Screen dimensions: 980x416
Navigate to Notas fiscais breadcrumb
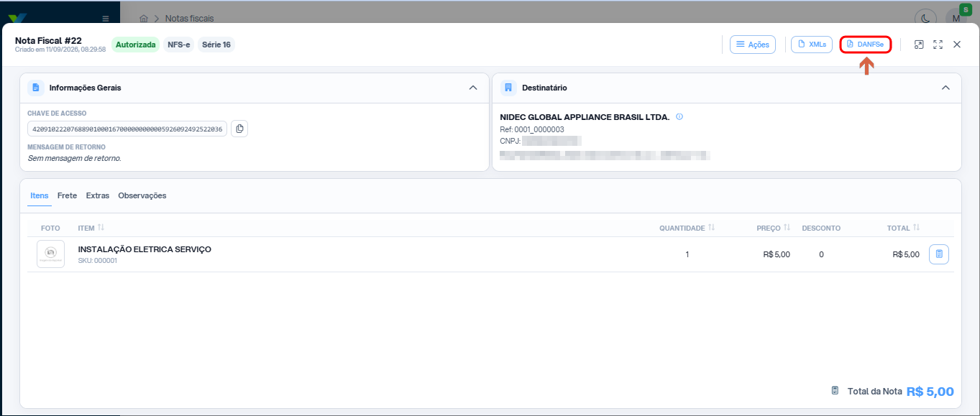pyautogui.click(x=189, y=18)
